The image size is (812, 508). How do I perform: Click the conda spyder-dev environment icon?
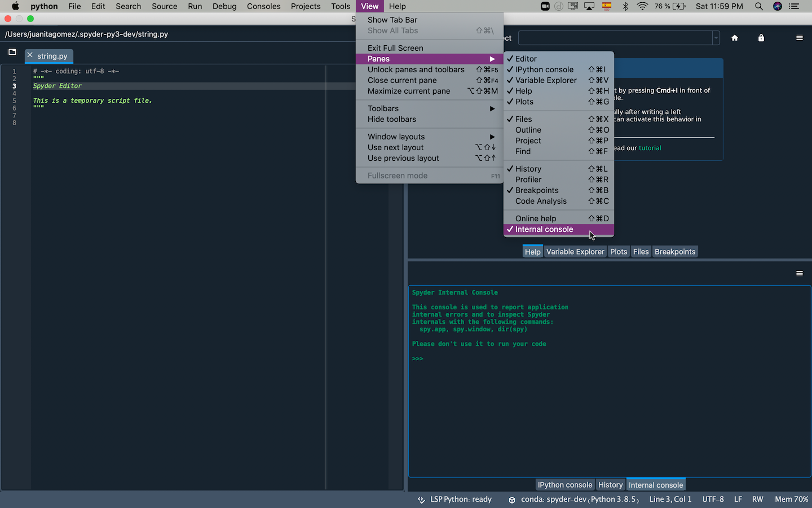point(512,499)
